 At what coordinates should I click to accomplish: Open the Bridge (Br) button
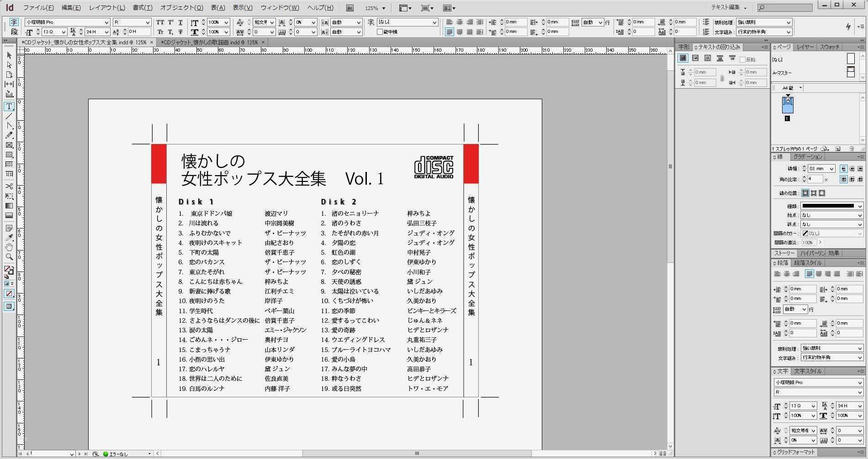(350, 8)
